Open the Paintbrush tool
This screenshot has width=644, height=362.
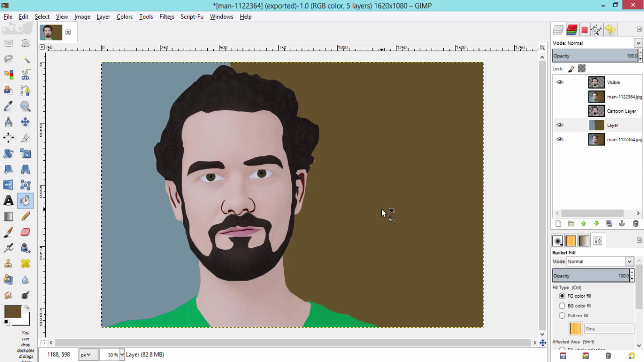[x=8, y=232]
